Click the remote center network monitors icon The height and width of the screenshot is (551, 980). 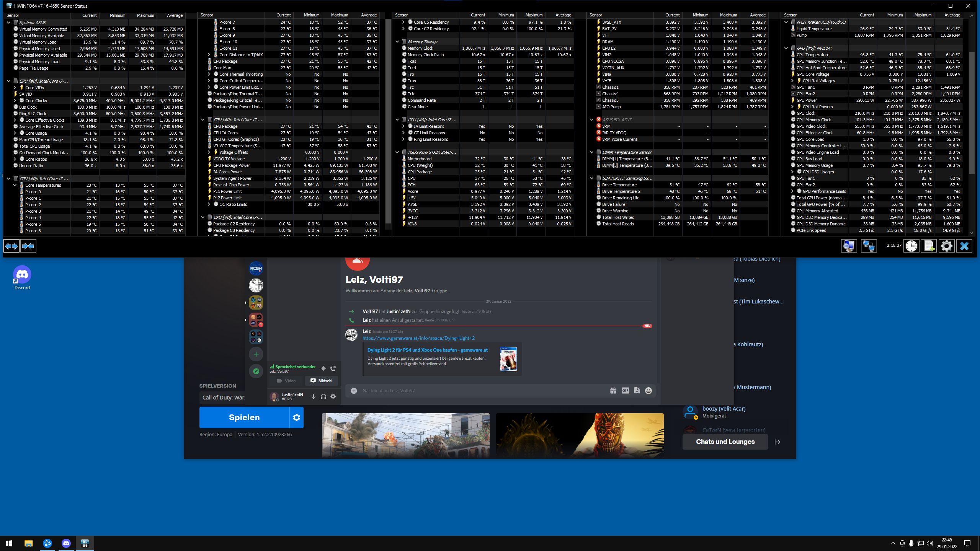coord(868,246)
